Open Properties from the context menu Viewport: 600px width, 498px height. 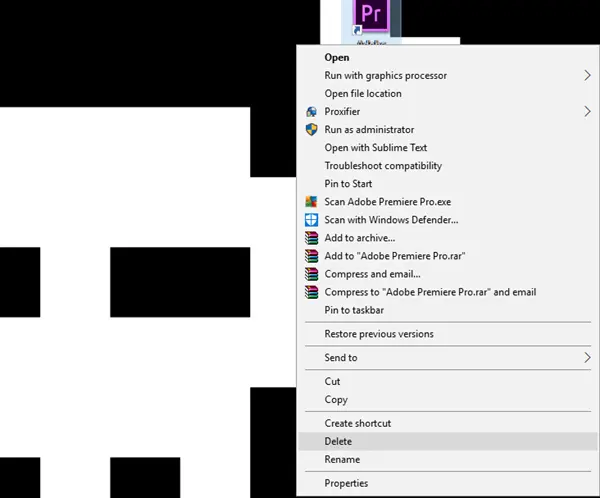[x=447, y=483]
